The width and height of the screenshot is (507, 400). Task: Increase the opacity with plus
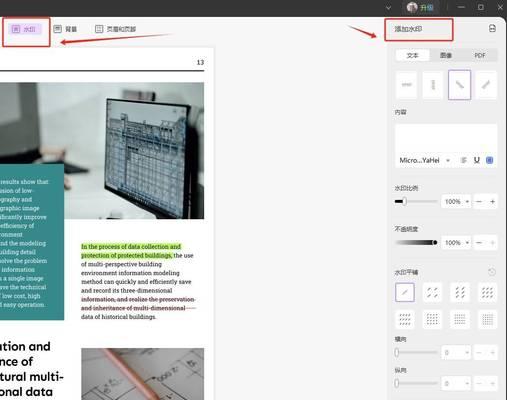click(492, 243)
